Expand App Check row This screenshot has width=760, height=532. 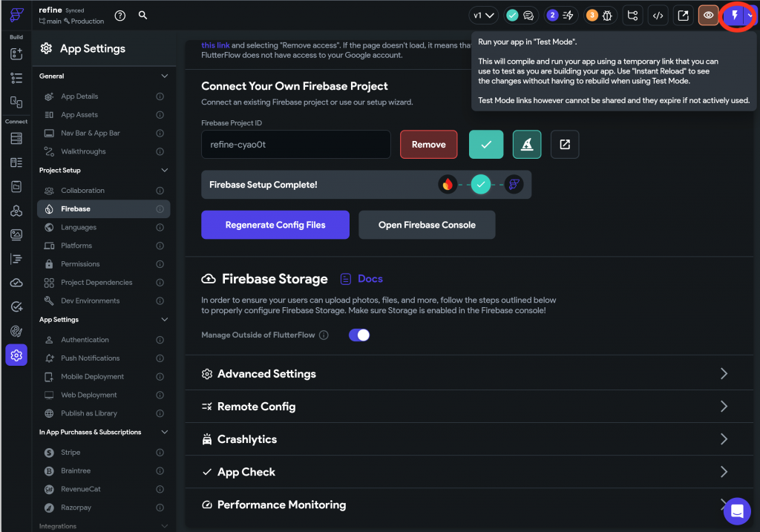[469, 471]
